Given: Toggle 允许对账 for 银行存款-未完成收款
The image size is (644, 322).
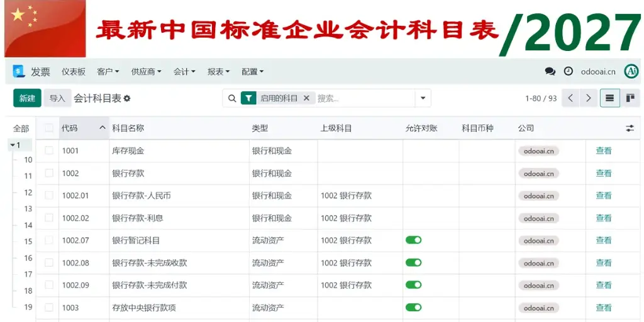Looking at the screenshot, I should click(x=414, y=262).
